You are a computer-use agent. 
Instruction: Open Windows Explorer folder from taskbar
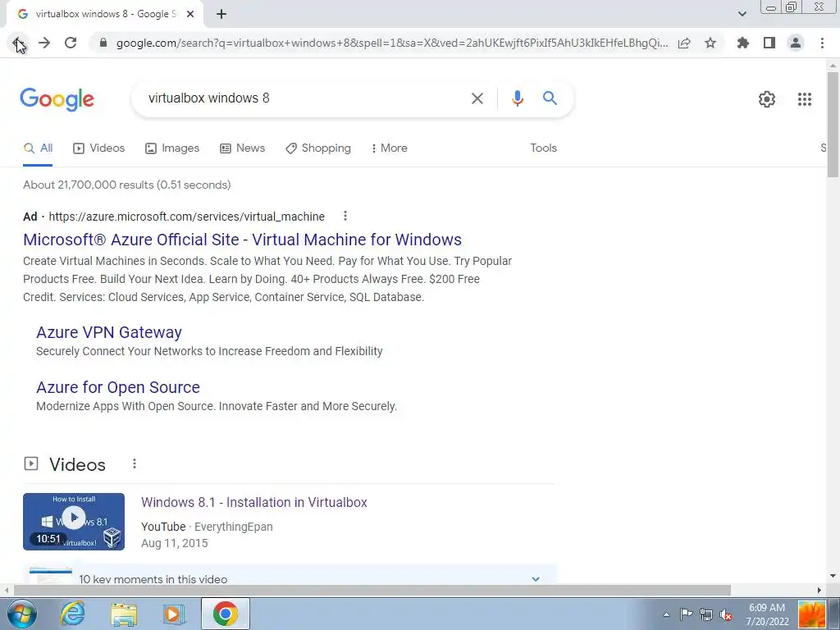[x=124, y=614]
